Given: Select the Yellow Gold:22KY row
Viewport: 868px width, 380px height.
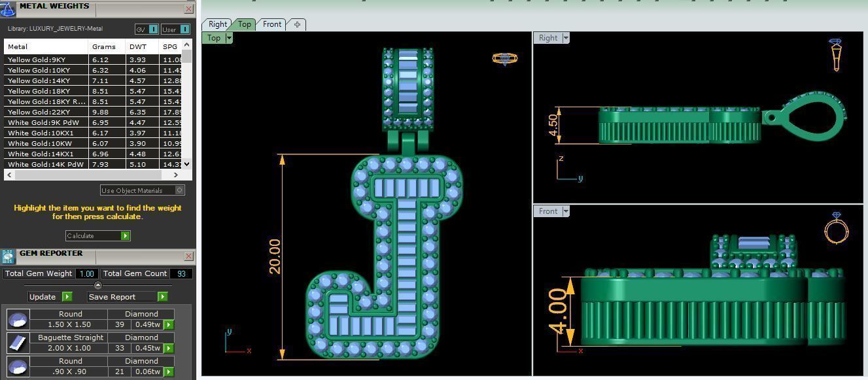Looking at the screenshot, I should (93, 112).
